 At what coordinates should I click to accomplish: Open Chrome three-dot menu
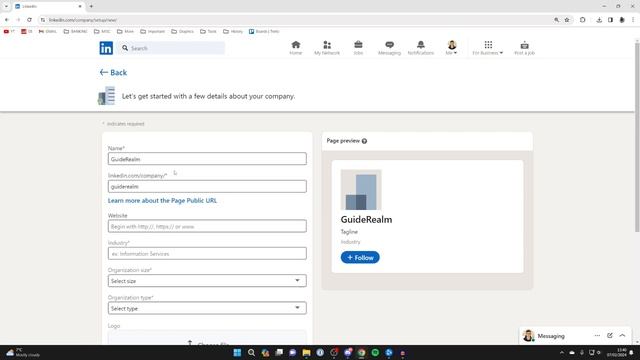(633, 20)
